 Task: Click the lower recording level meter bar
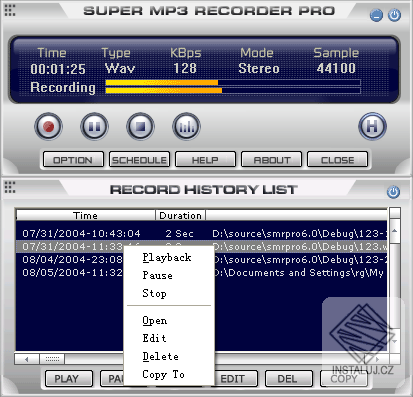233,90
